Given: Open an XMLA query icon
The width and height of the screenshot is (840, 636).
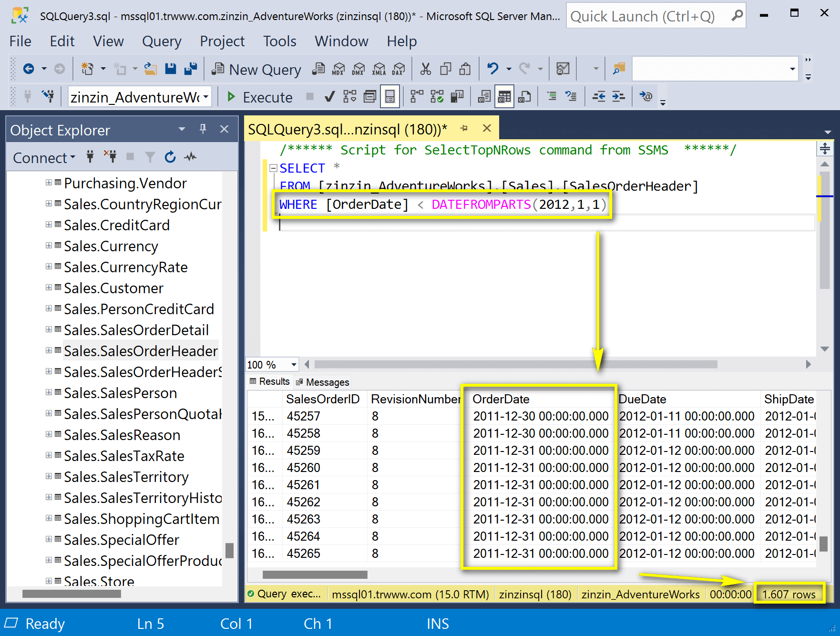Looking at the screenshot, I should [x=379, y=69].
